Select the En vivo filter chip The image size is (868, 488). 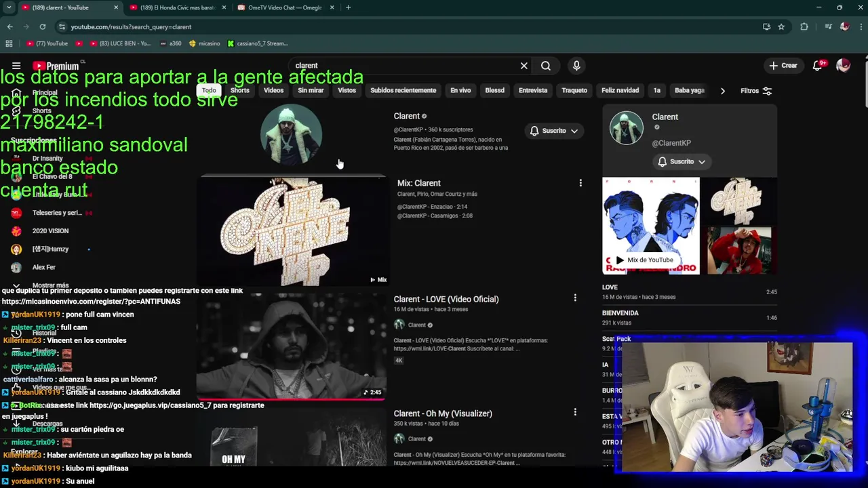click(x=460, y=90)
